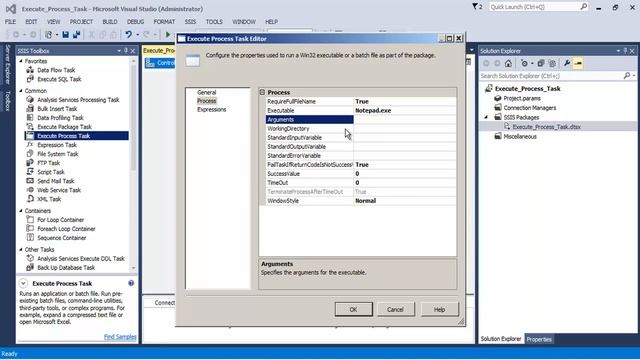Screen dimensions: 640x360
Task: Click File System Task icon
Action: click(30, 154)
